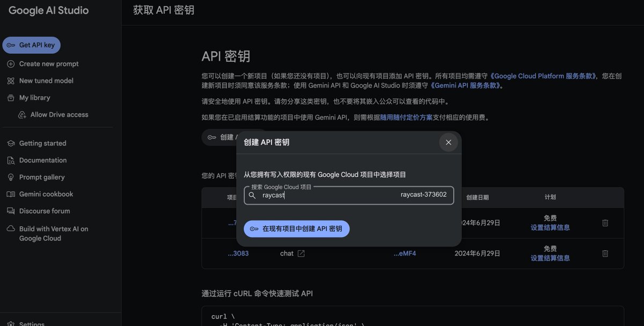Click 设置结算信息 in the first row
Image resolution: width=644 pixels, height=326 pixels.
point(550,228)
